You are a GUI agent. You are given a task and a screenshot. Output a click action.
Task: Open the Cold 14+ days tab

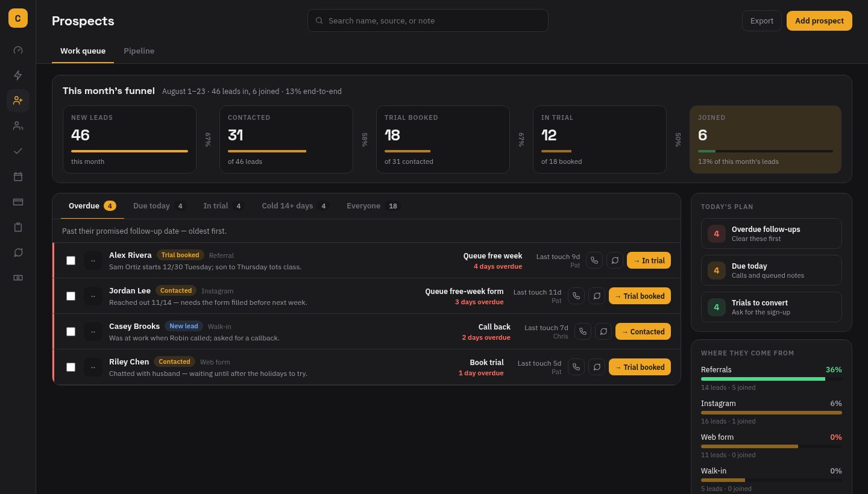[x=295, y=206]
